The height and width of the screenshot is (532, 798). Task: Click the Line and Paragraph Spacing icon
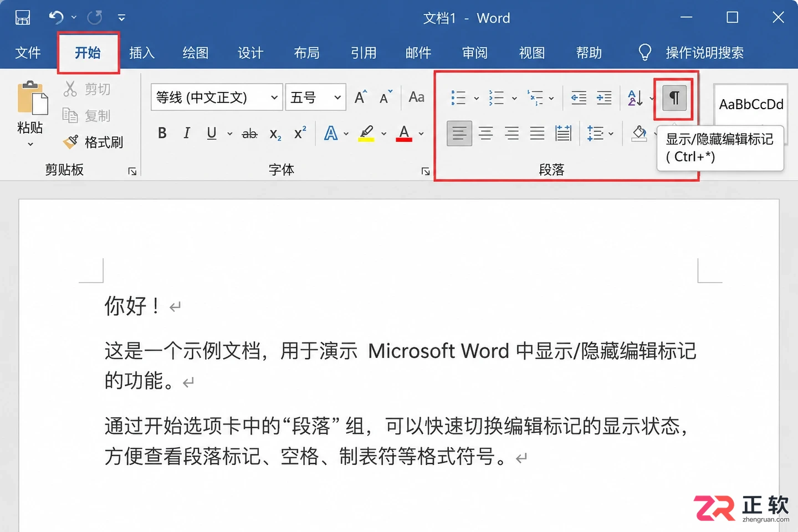tap(596, 133)
